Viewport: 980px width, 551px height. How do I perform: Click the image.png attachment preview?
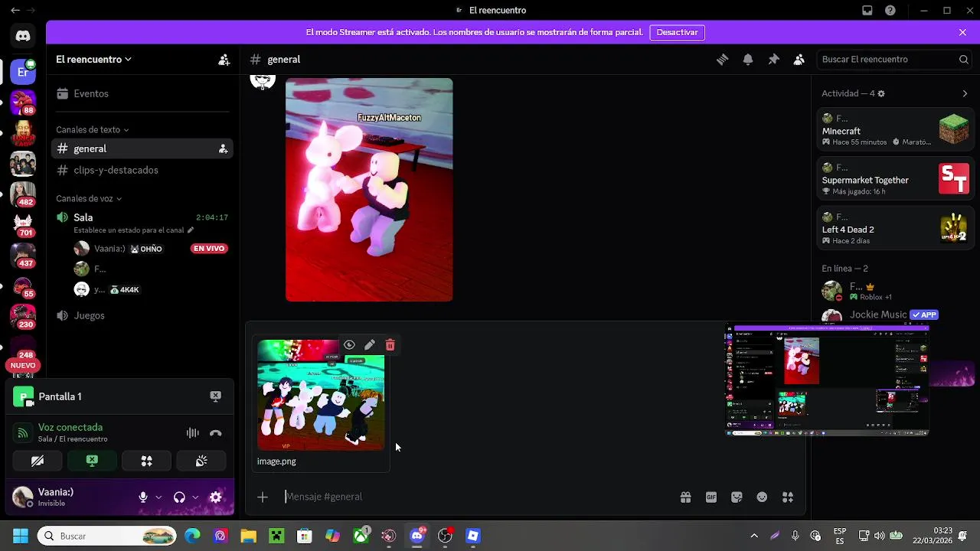coord(321,395)
